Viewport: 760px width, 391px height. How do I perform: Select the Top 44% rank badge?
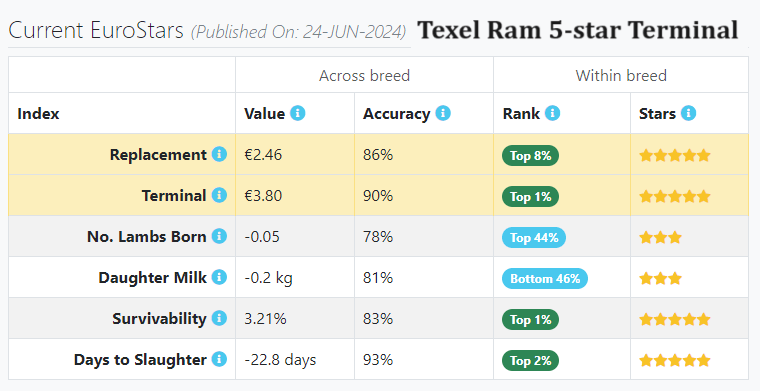click(534, 237)
